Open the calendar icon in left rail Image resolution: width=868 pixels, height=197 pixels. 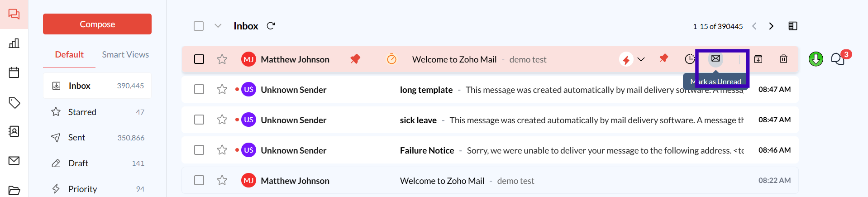coord(14,72)
